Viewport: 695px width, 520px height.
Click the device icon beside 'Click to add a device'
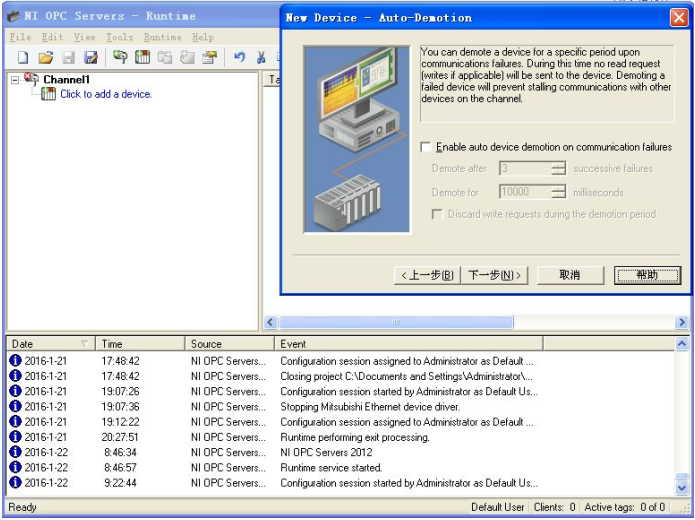click(48, 94)
